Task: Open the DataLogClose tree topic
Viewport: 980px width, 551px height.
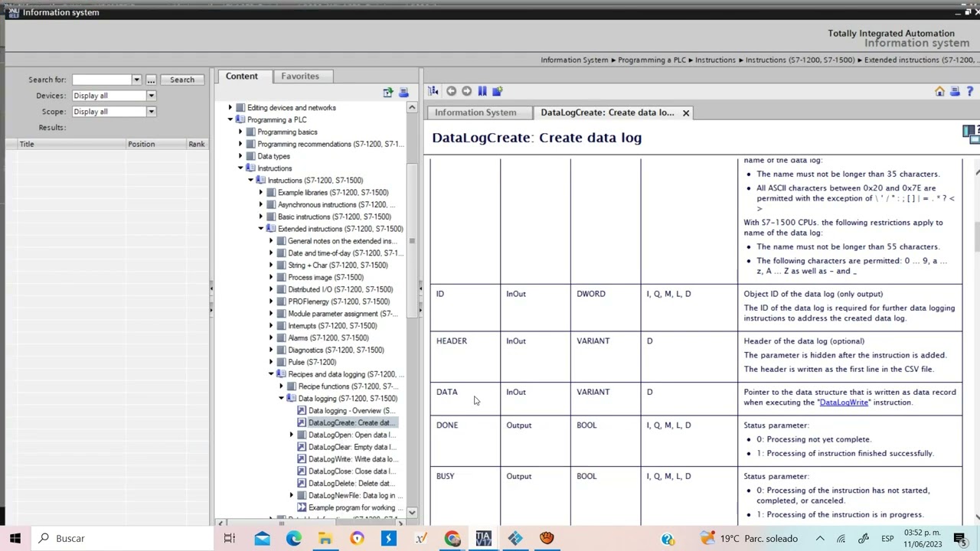Action: [351, 471]
